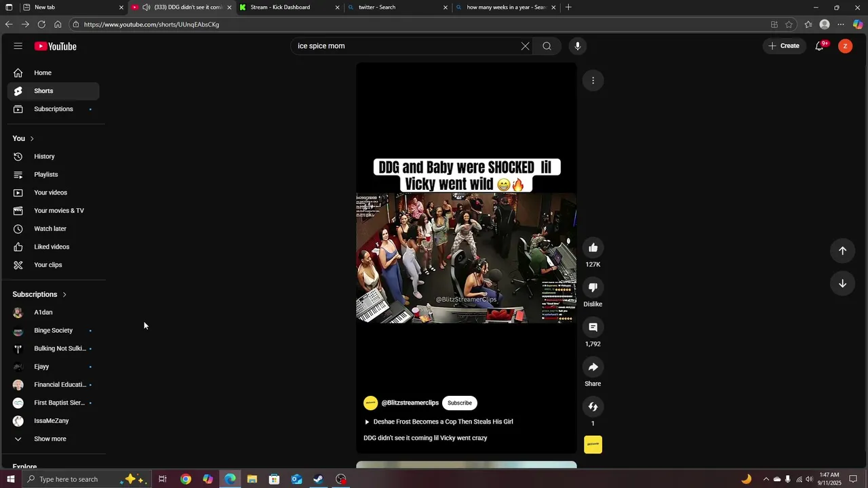Screen dimensions: 868x488
Task: Click the Blitzstreamerclips channel avatar
Action: (x=370, y=403)
